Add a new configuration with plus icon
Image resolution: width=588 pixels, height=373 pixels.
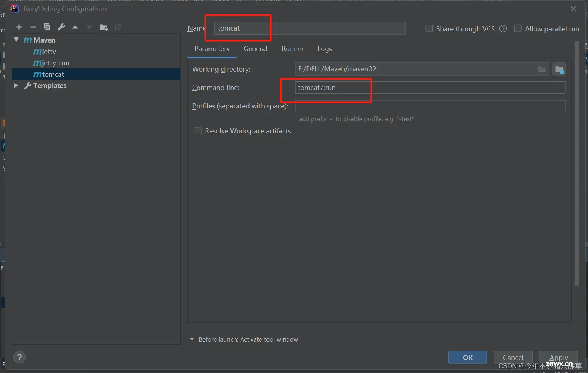[x=19, y=27]
